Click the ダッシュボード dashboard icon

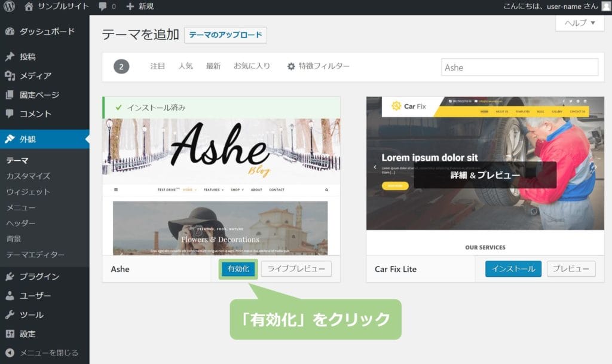10,32
